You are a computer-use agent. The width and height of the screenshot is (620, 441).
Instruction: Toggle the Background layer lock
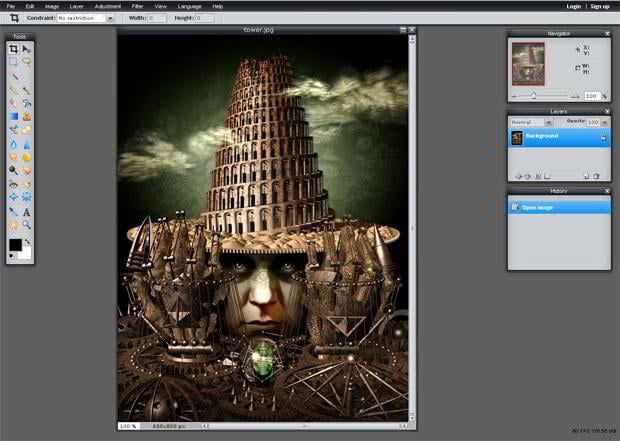click(x=603, y=136)
